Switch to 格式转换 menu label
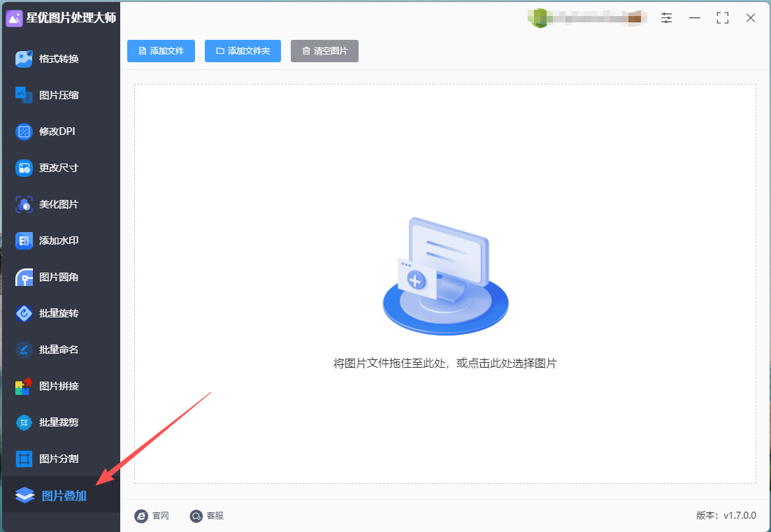 pos(59,59)
